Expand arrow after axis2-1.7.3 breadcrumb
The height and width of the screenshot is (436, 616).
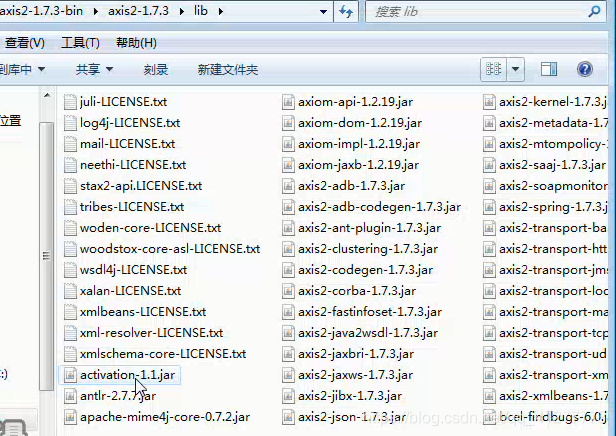point(182,11)
